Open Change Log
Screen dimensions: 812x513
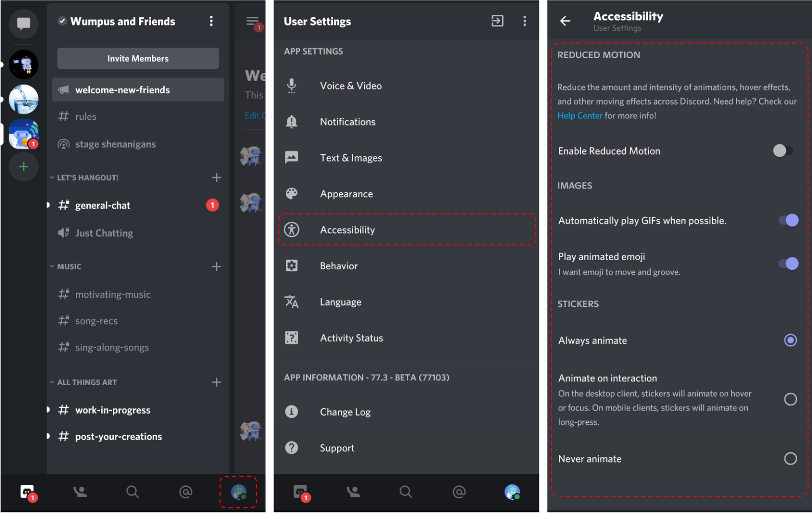(x=406, y=412)
